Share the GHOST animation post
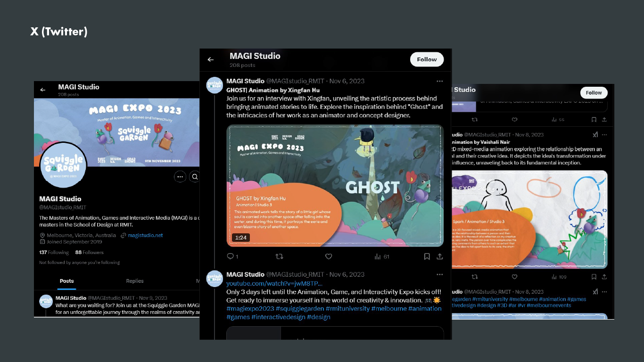 [439, 256]
